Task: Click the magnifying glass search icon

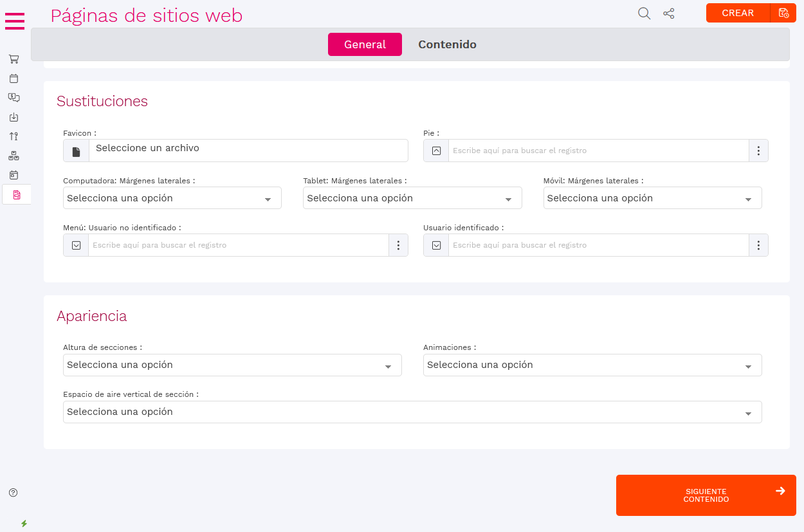Action: (x=644, y=14)
